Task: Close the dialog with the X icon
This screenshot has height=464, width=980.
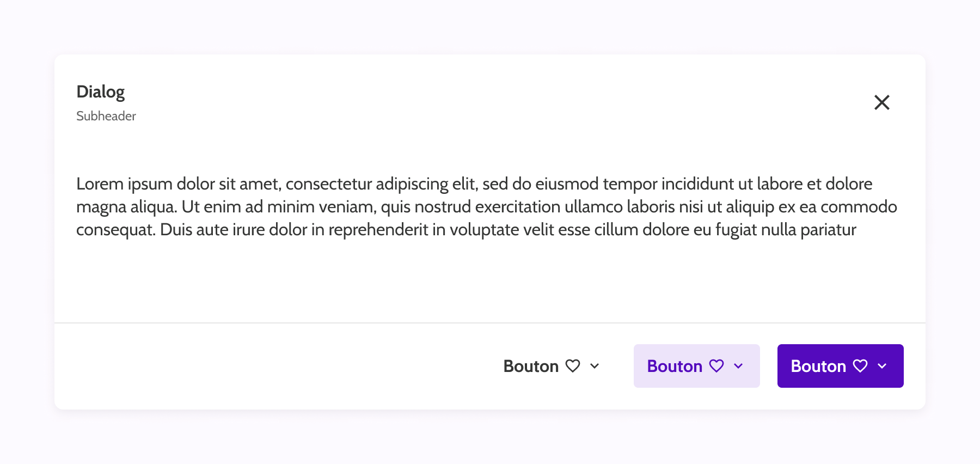Action: pos(881,102)
